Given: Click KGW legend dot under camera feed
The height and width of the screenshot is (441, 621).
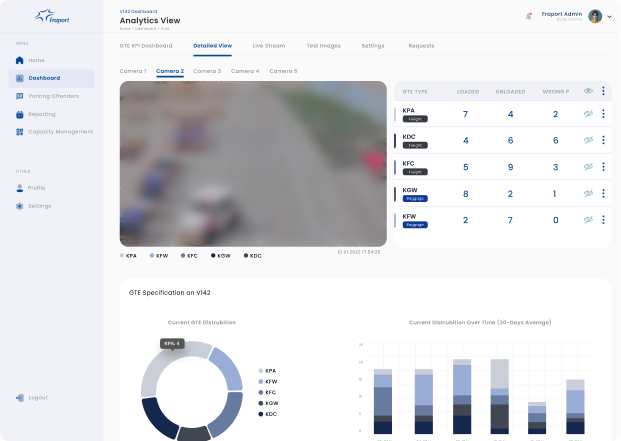Looking at the screenshot, I should pos(213,256).
